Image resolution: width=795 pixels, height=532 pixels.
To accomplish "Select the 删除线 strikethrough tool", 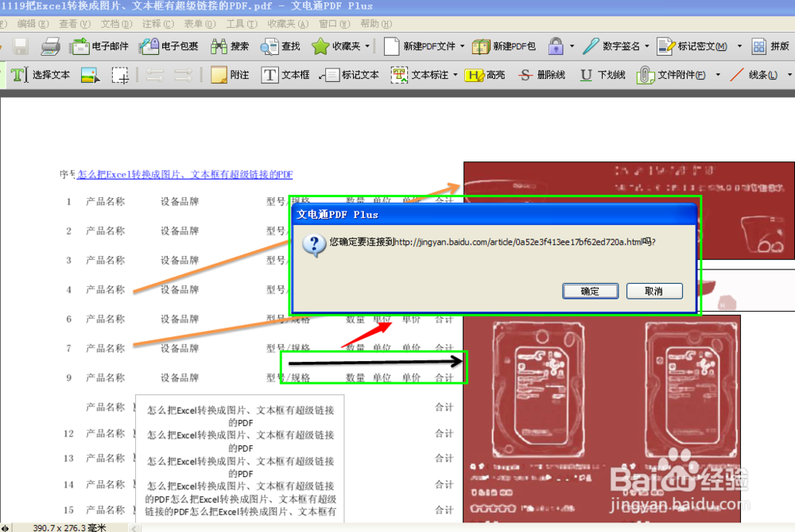I will 542,75.
